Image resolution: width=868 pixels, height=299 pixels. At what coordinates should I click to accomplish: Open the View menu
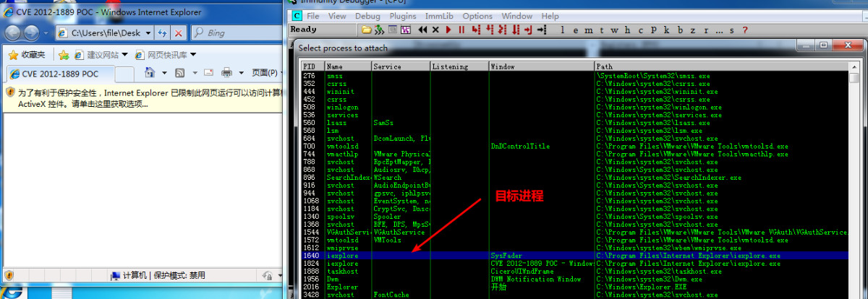[x=337, y=16]
